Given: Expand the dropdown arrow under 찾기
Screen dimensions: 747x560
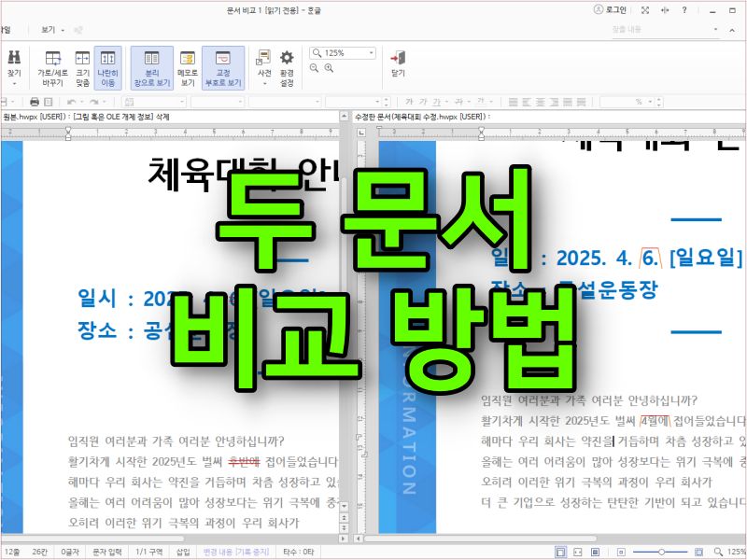Looking at the screenshot, I should [15, 84].
